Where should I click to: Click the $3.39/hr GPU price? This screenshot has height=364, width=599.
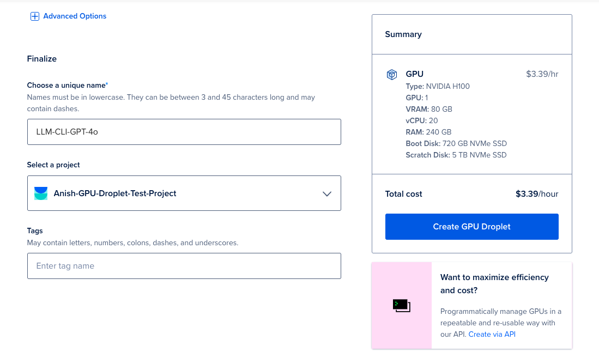[542, 74]
